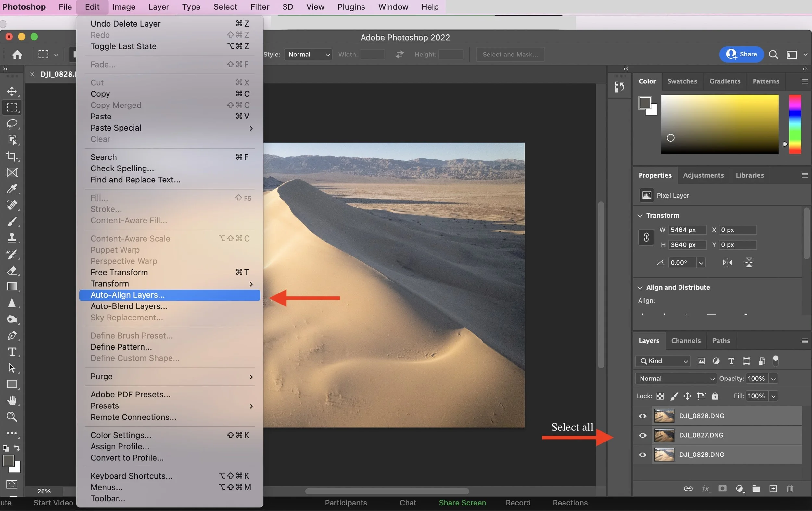Select the Eyedropper tool

[x=12, y=189]
